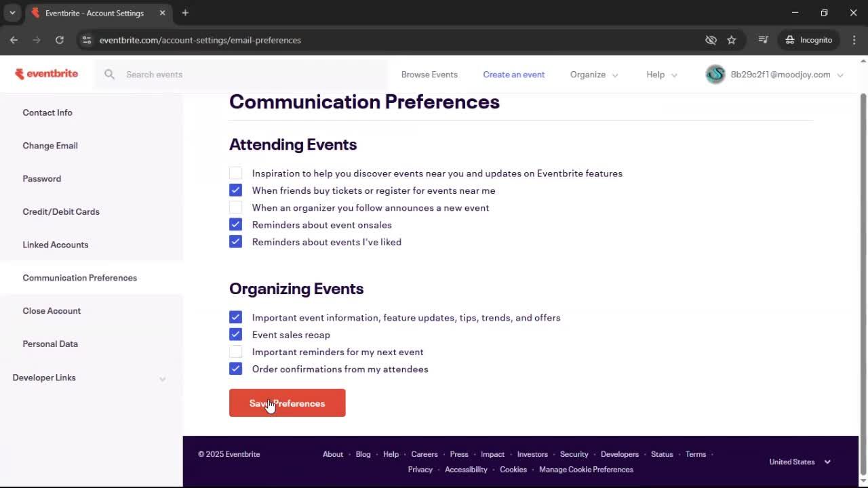Uncheck Reminders about events I've liked
The width and height of the screenshot is (868, 488).
[x=235, y=241]
